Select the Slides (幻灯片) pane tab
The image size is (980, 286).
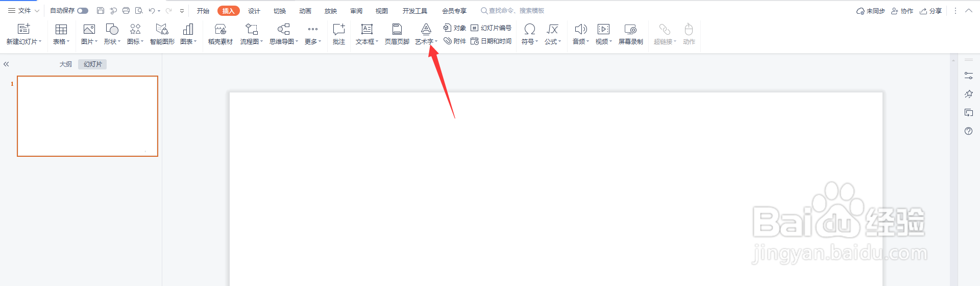click(92, 64)
